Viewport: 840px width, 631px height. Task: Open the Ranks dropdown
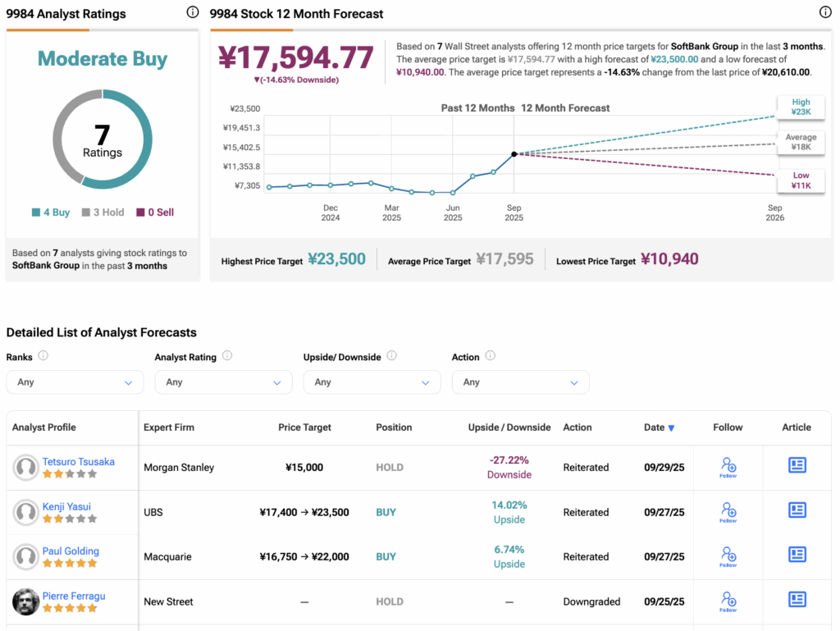[75, 382]
